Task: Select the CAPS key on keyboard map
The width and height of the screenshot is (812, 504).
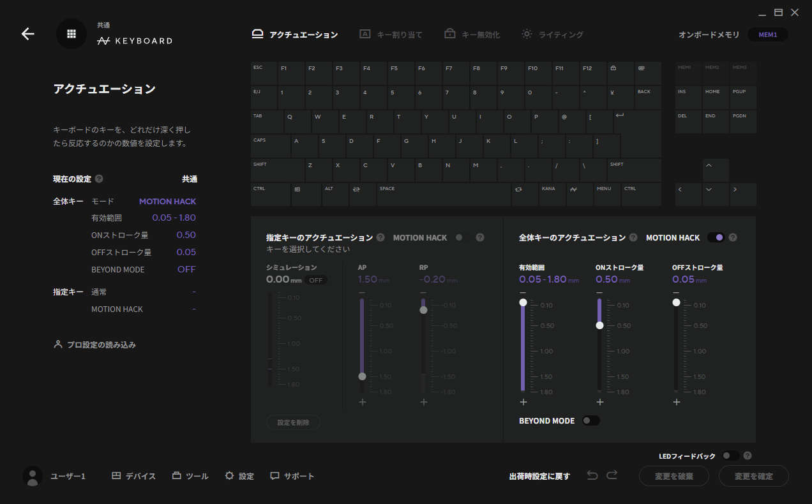Action: point(271,146)
